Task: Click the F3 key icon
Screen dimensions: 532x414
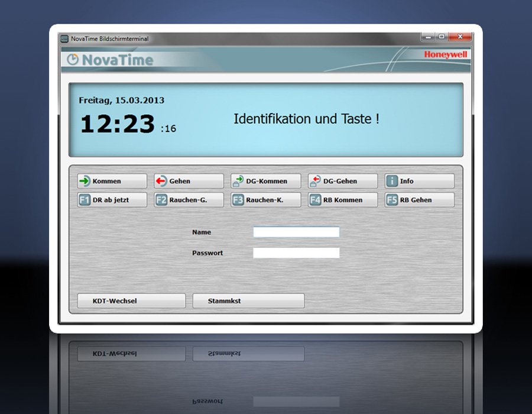Action: pyautogui.click(x=238, y=200)
